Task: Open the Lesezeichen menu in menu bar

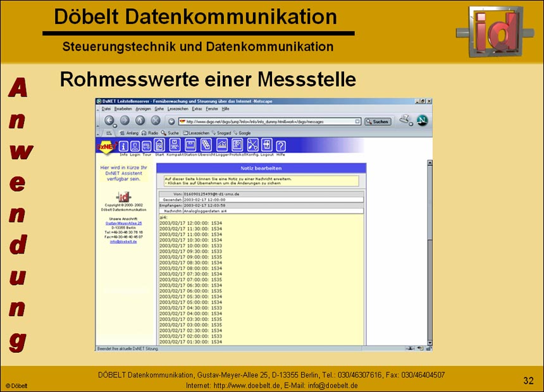Action: coord(178,109)
